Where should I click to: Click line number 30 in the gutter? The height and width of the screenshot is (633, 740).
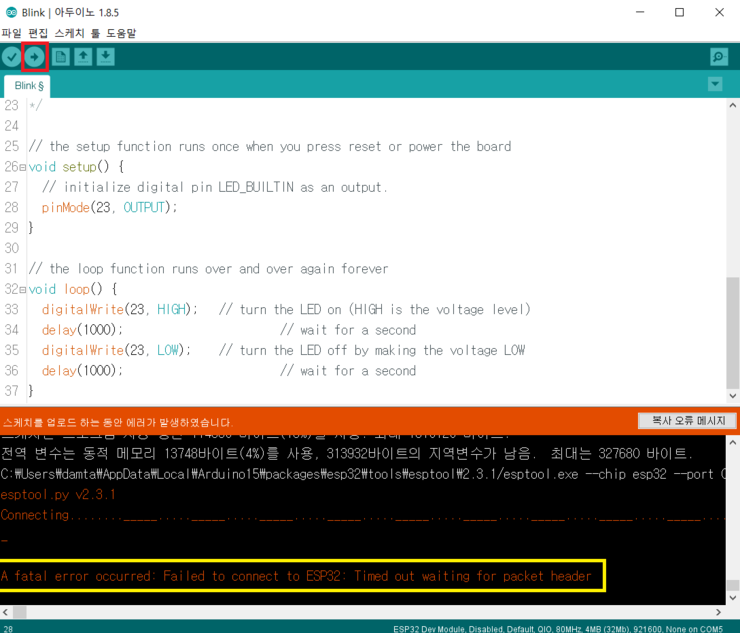[11, 248]
